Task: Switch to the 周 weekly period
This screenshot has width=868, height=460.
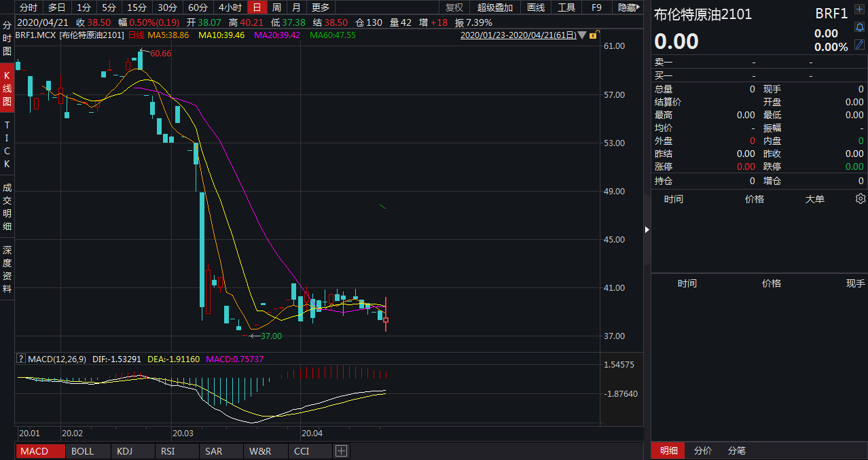Action: 276,7
